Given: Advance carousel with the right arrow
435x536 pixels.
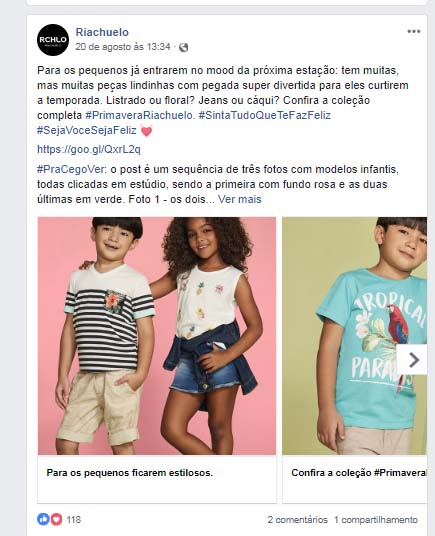Looking at the screenshot, I should [412, 360].
